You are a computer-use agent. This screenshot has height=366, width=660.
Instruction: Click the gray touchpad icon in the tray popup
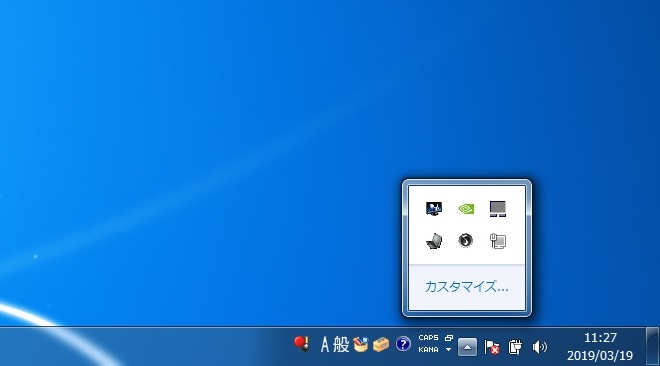pyautogui.click(x=498, y=209)
